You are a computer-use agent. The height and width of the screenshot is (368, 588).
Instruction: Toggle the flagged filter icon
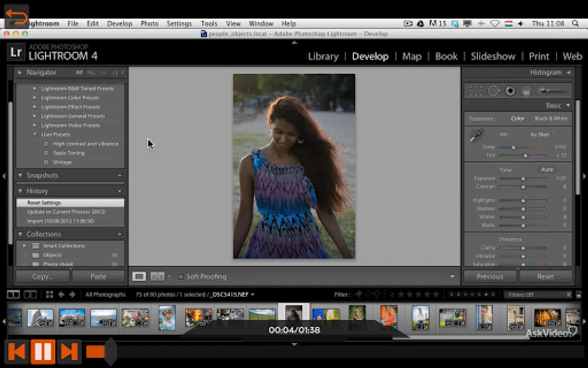coord(359,294)
